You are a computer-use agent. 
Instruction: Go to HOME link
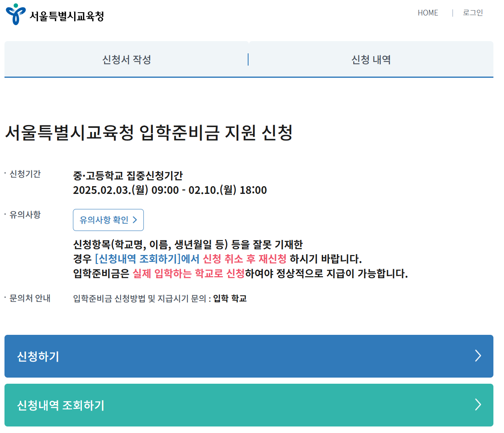tap(428, 13)
